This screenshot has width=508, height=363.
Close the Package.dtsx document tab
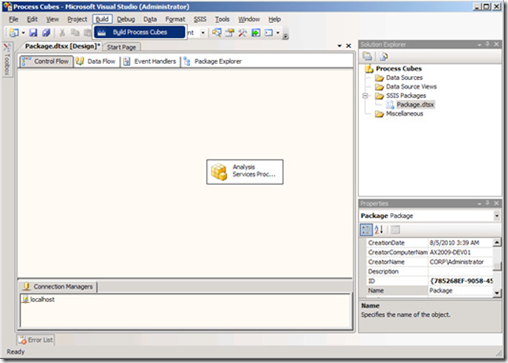[348, 46]
